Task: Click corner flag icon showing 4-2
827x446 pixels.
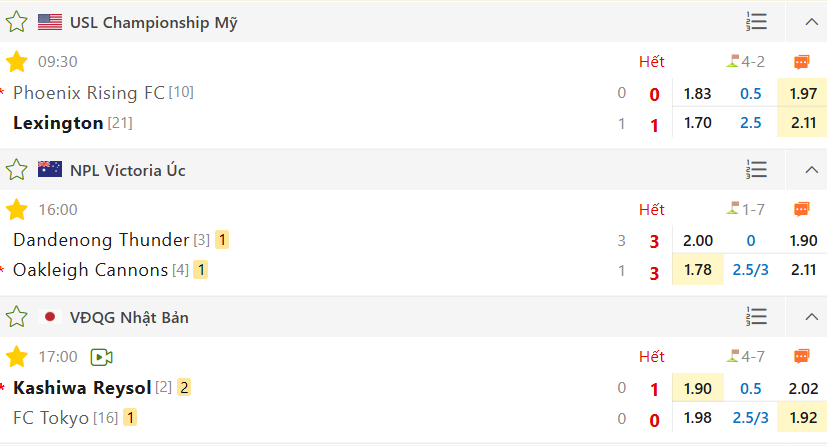Action: click(x=733, y=62)
